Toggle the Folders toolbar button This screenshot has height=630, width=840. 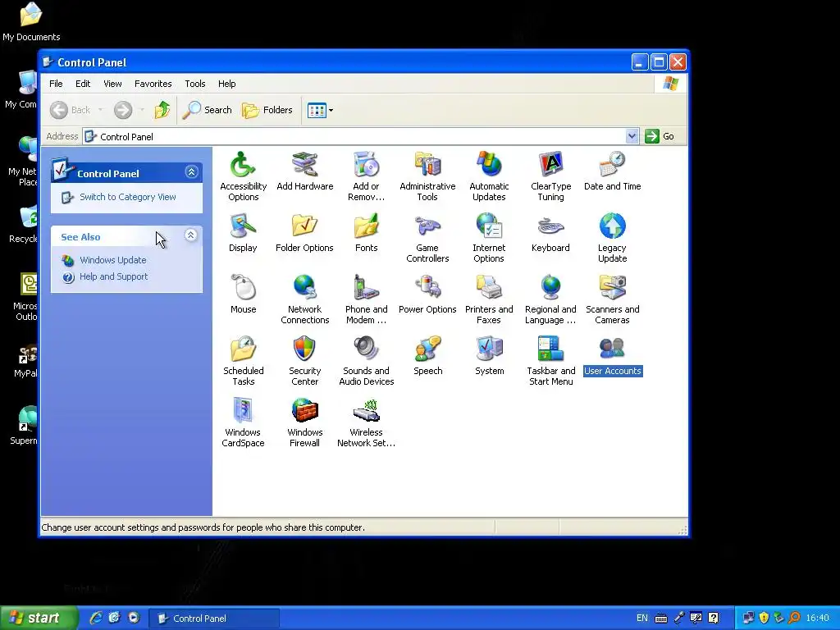pos(267,111)
